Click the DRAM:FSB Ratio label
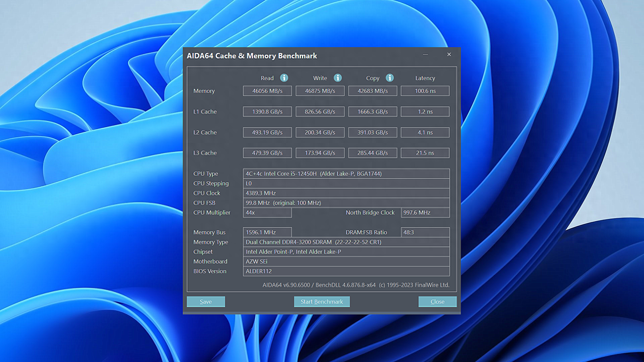 pos(366,232)
